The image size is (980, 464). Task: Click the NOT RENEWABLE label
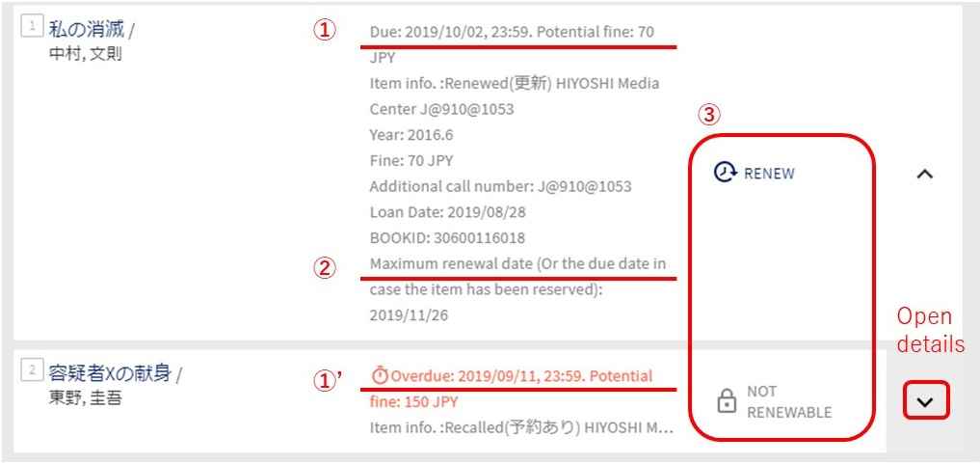pyautogui.click(x=789, y=401)
